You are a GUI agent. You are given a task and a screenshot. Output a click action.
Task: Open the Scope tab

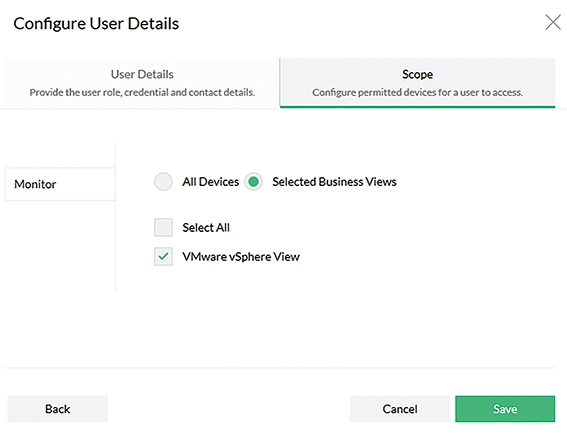click(417, 83)
